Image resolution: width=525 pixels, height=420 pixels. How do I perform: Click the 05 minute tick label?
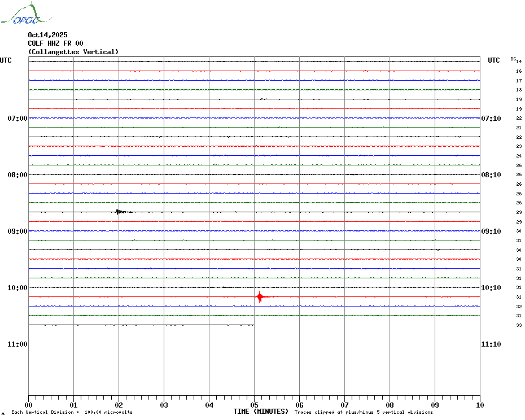point(254,405)
